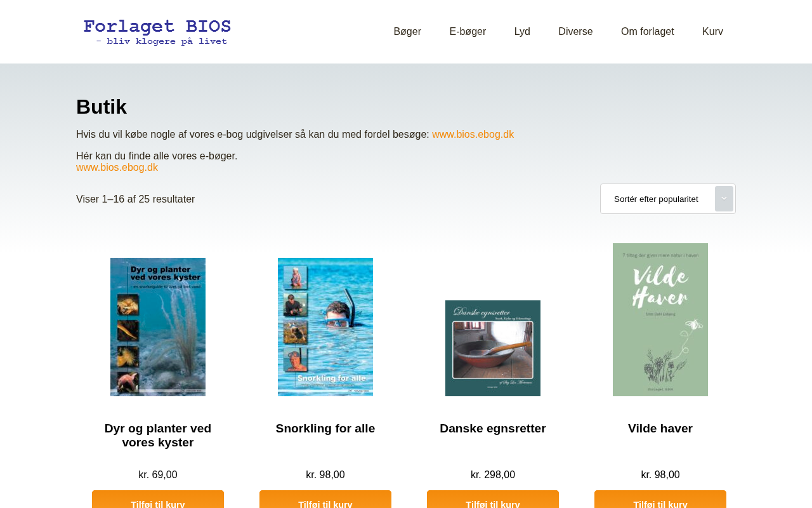Select the Danske egnsretter title

(493, 429)
